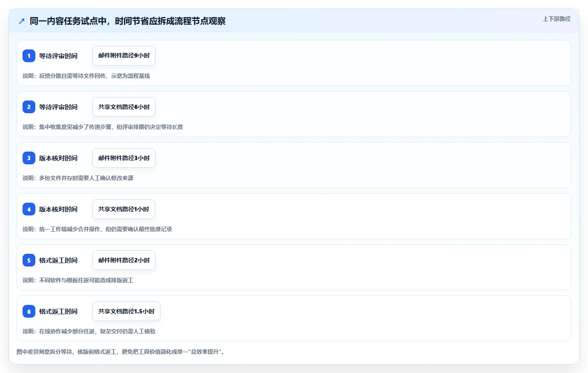Select the number 3 badge
The height and width of the screenshot is (373, 588).
(29, 158)
